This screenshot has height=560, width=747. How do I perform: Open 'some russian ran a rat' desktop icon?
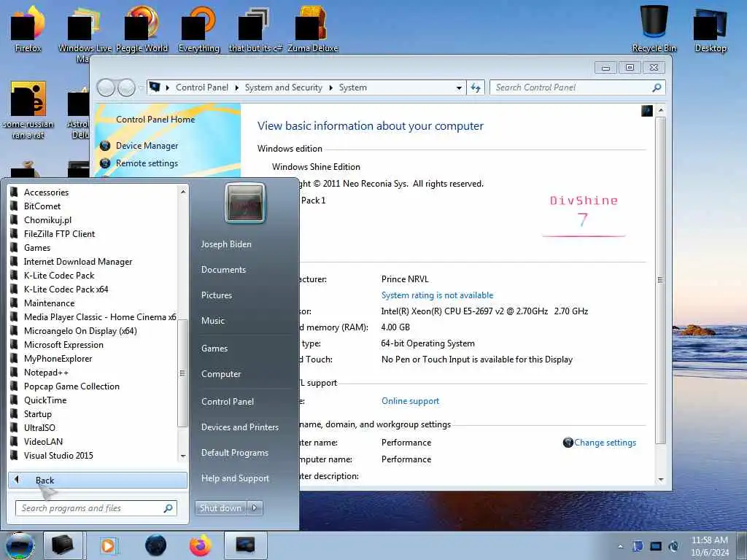(x=28, y=111)
